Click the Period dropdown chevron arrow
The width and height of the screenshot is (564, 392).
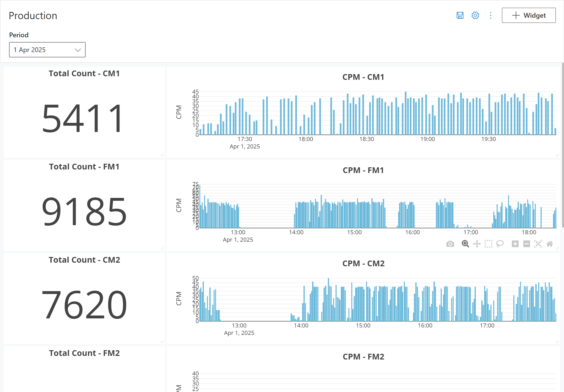(x=78, y=50)
